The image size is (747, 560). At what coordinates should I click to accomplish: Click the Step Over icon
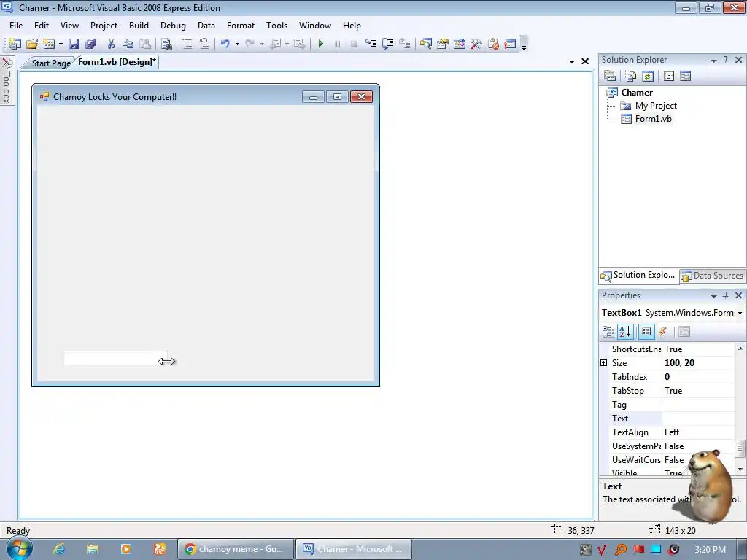[388, 44]
